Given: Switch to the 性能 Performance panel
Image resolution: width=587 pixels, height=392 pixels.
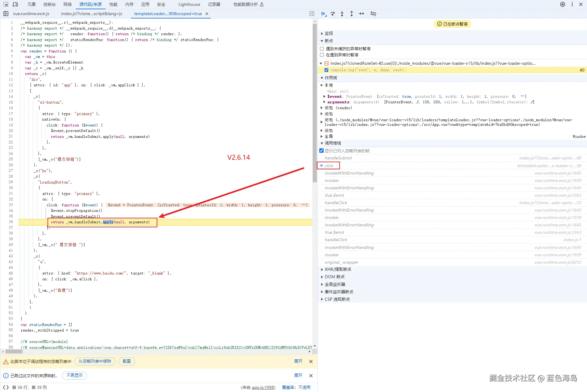Looking at the screenshot, I should 114,4.
